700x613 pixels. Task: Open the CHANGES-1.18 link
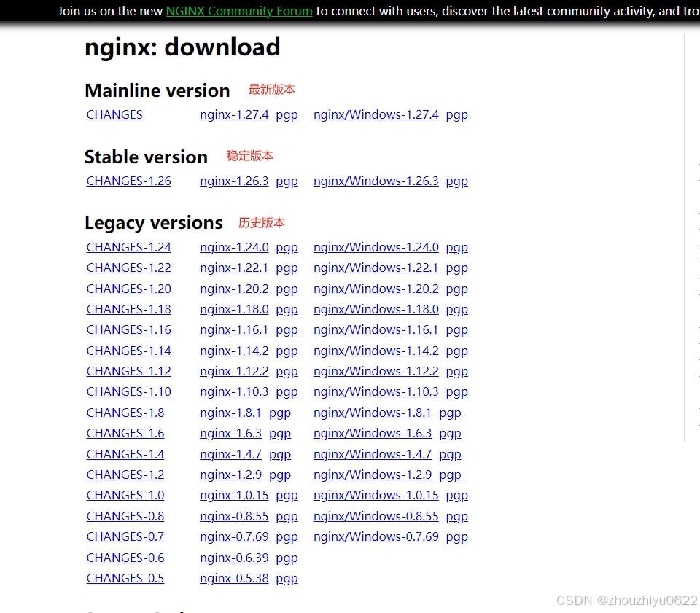pyautogui.click(x=129, y=309)
